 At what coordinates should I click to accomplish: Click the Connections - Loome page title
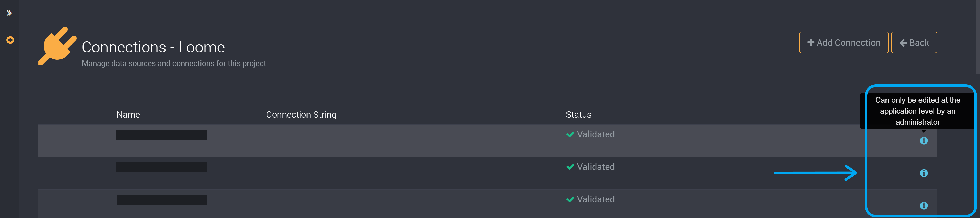click(x=153, y=47)
